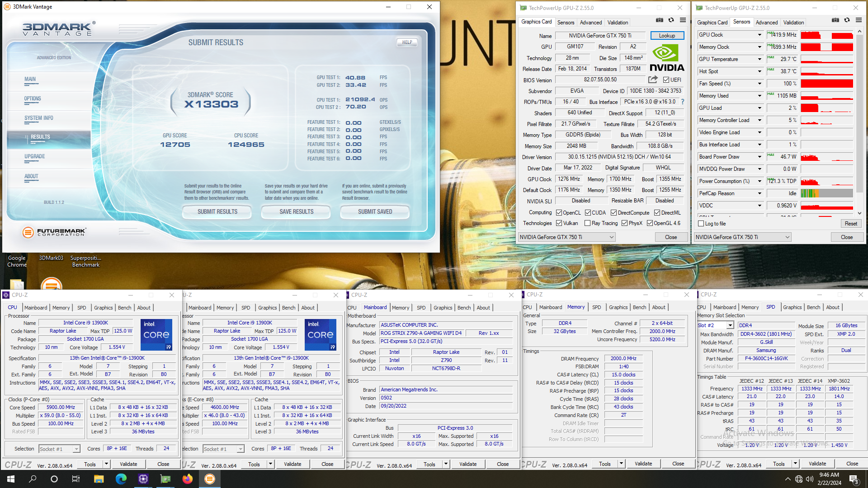Screen dimensions: 868x488
Task: Click the HELP button in 3DMark Vantage
Action: [407, 42]
